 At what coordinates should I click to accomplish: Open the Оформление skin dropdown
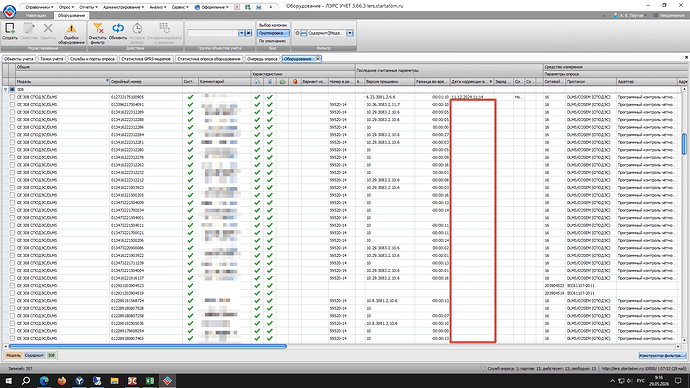click(x=212, y=7)
